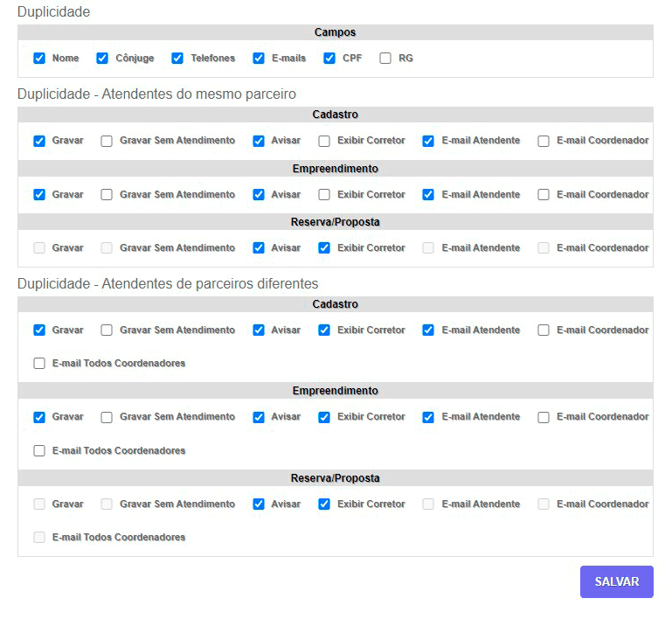Click the Salvar button
Image resolution: width=672 pixels, height=640 pixels.
coord(616,581)
